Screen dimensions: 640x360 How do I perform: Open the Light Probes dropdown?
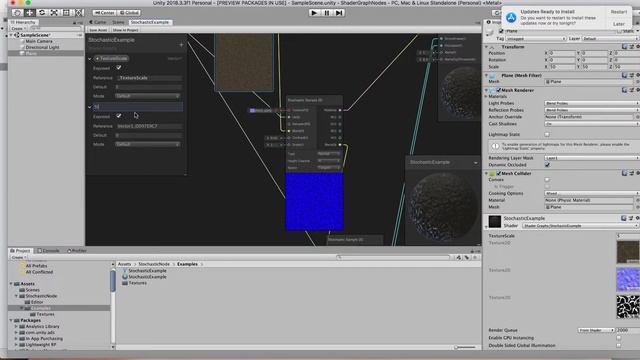[592, 103]
